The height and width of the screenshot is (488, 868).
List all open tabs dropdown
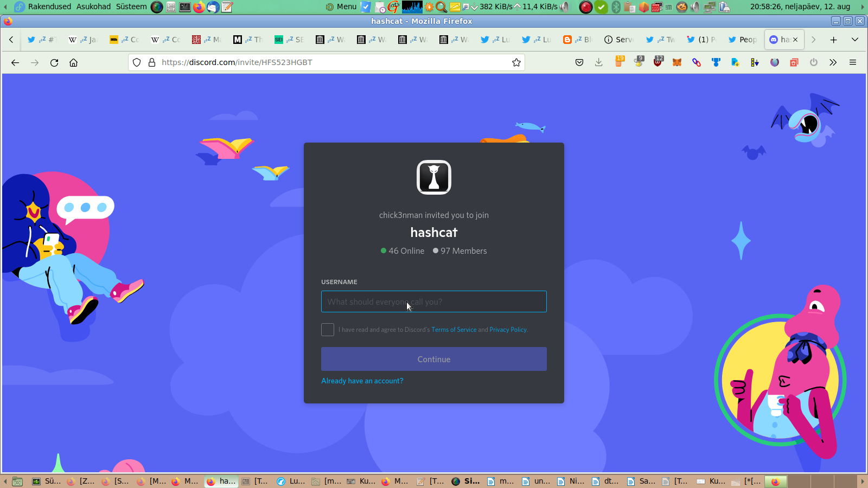pos(855,40)
